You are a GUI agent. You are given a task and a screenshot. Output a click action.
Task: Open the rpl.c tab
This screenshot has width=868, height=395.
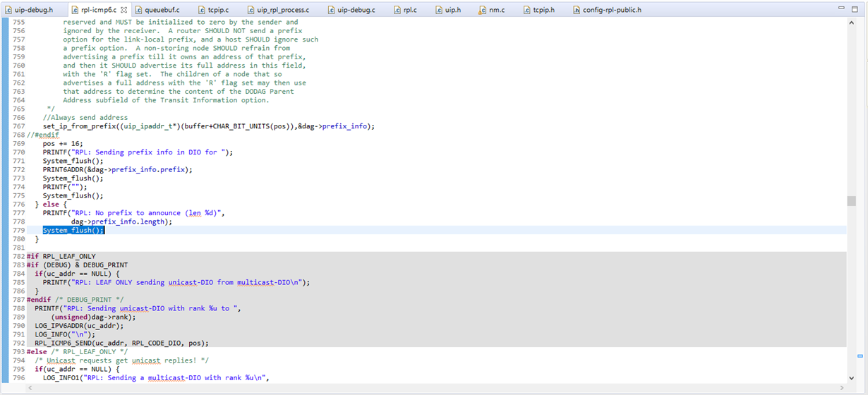click(404, 10)
